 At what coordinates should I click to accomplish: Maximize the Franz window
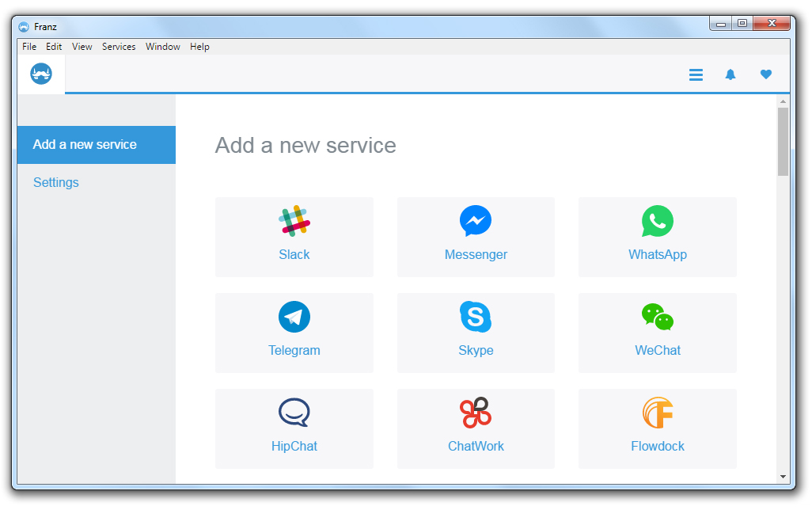click(742, 23)
